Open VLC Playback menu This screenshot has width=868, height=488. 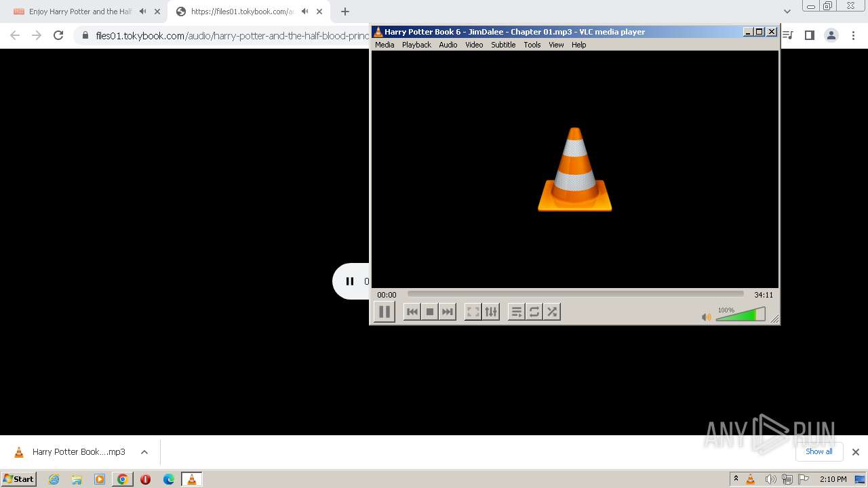416,45
